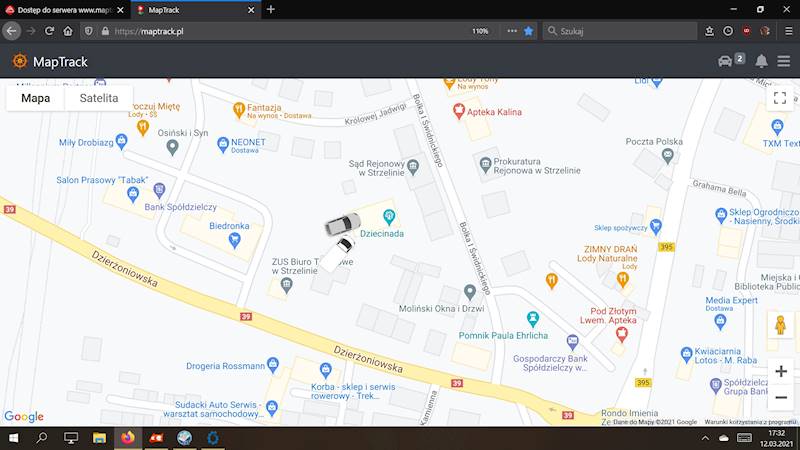Click the Media Expert shop pin

[x=720, y=321]
